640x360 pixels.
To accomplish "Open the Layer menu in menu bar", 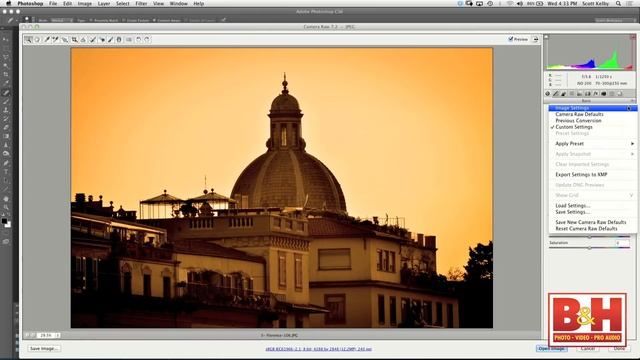I will click(104, 4).
